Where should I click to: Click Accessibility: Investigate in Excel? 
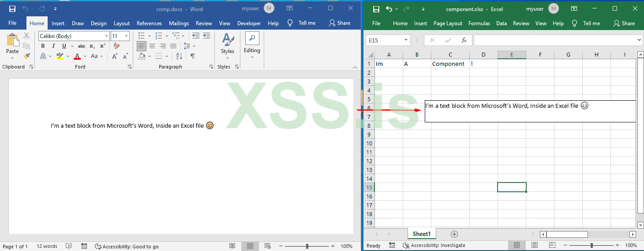(x=434, y=245)
